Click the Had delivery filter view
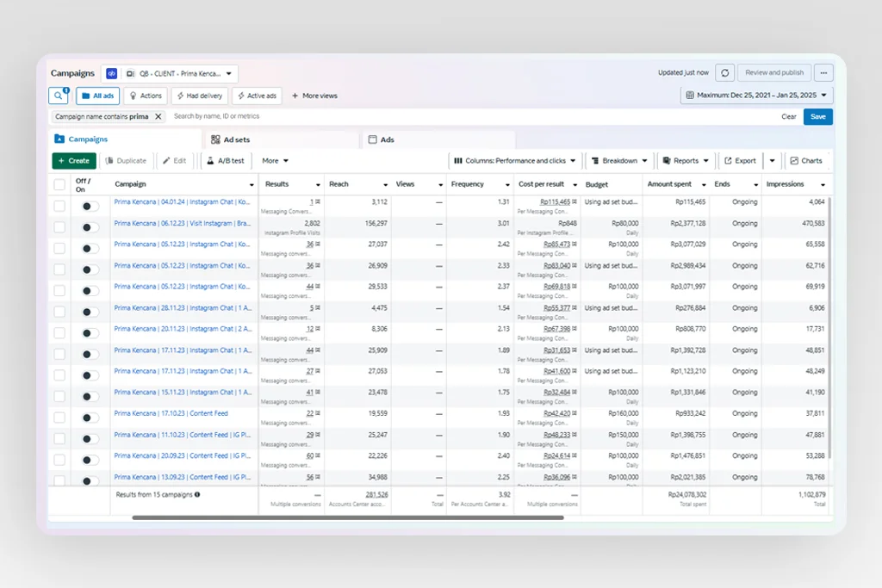This screenshot has height=588, width=882. pos(200,96)
